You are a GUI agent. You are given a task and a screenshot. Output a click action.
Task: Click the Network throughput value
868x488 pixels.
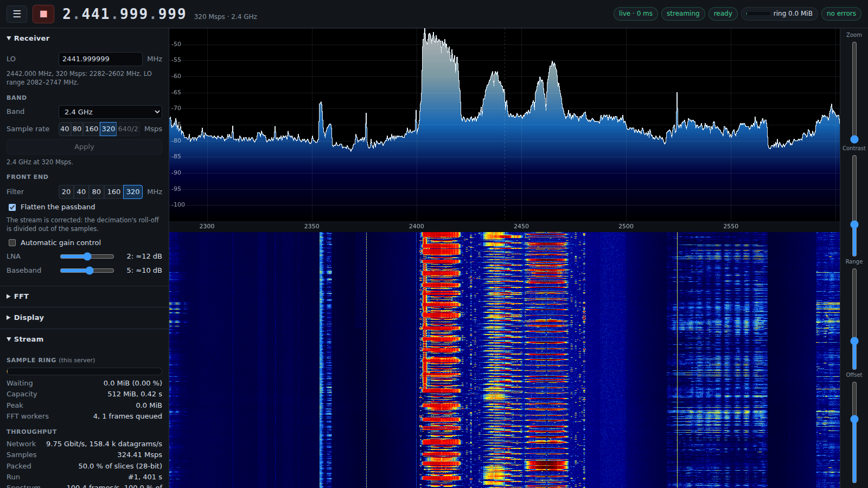[104, 444]
